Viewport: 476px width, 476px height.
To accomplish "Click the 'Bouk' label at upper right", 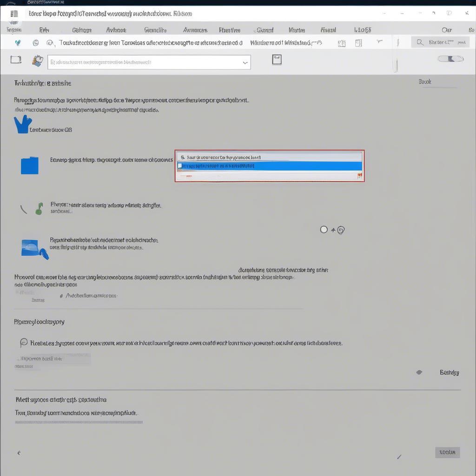I will pos(425,82).
